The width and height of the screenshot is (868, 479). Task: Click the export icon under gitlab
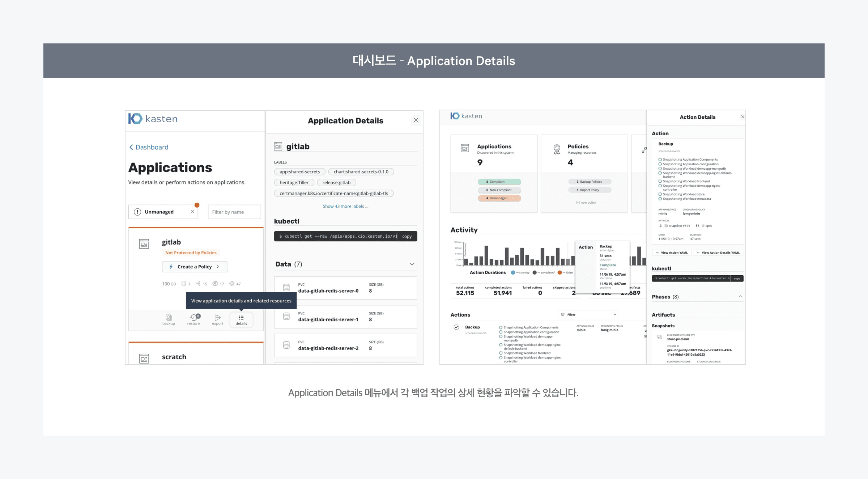pos(217,318)
